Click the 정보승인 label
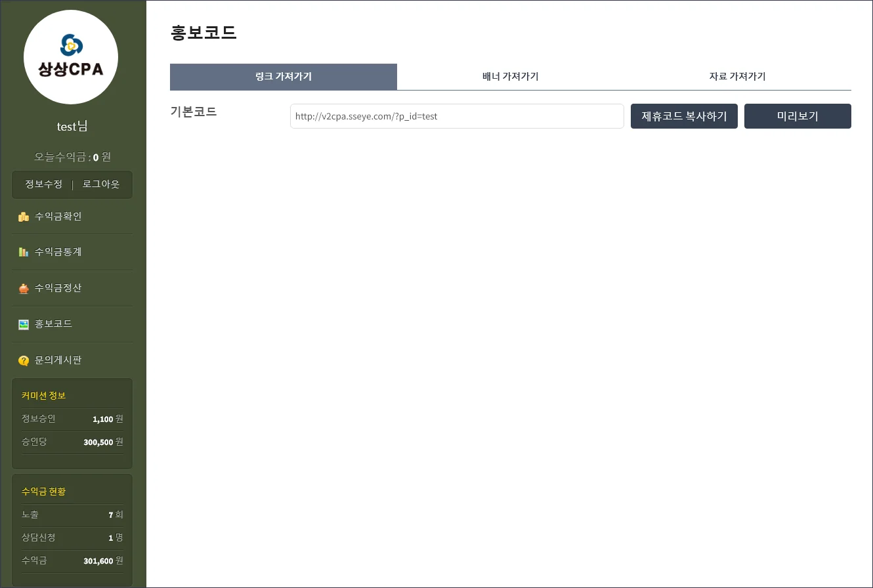873x588 pixels. (39, 419)
